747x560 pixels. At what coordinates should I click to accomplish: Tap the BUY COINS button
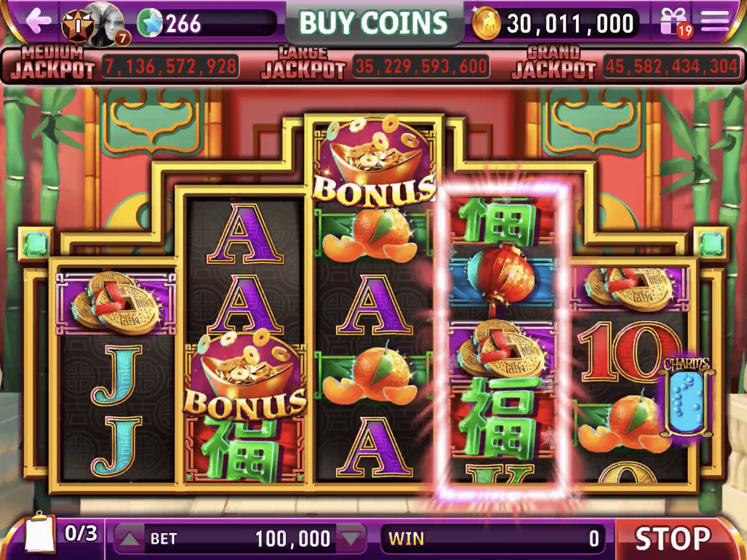click(373, 23)
